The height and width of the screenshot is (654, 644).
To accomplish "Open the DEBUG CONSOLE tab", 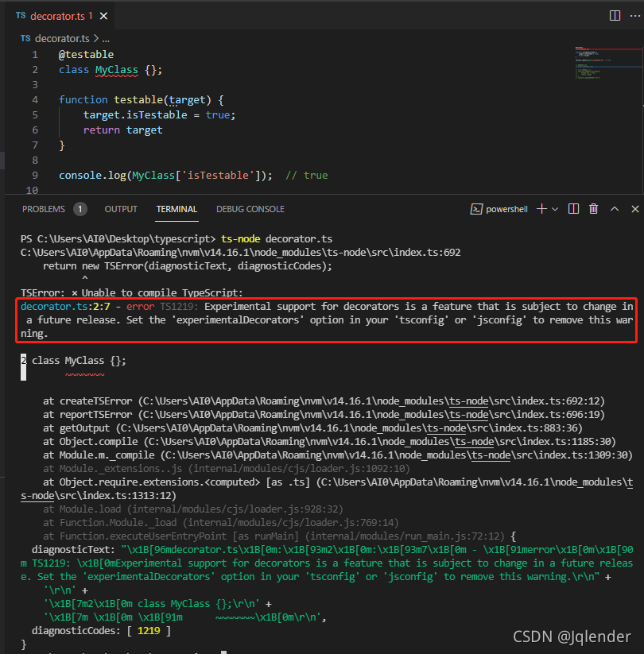I will [x=250, y=209].
